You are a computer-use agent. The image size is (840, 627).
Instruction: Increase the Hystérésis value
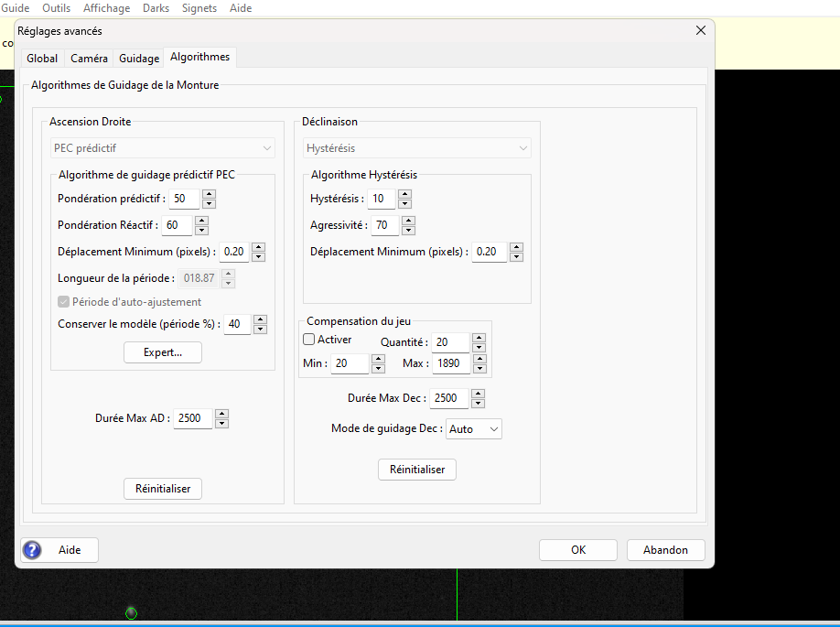tap(405, 194)
